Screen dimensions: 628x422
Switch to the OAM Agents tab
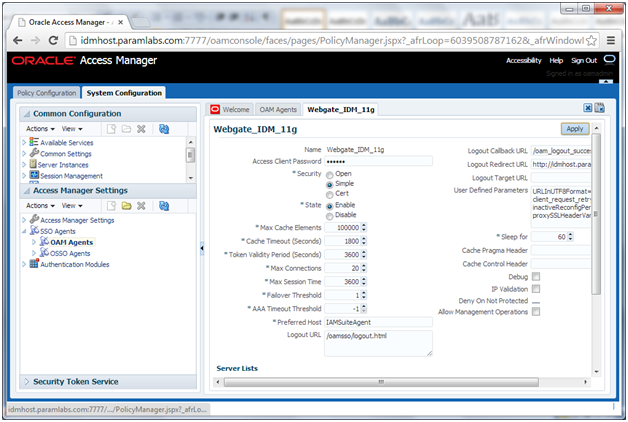[x=278, y=109]
